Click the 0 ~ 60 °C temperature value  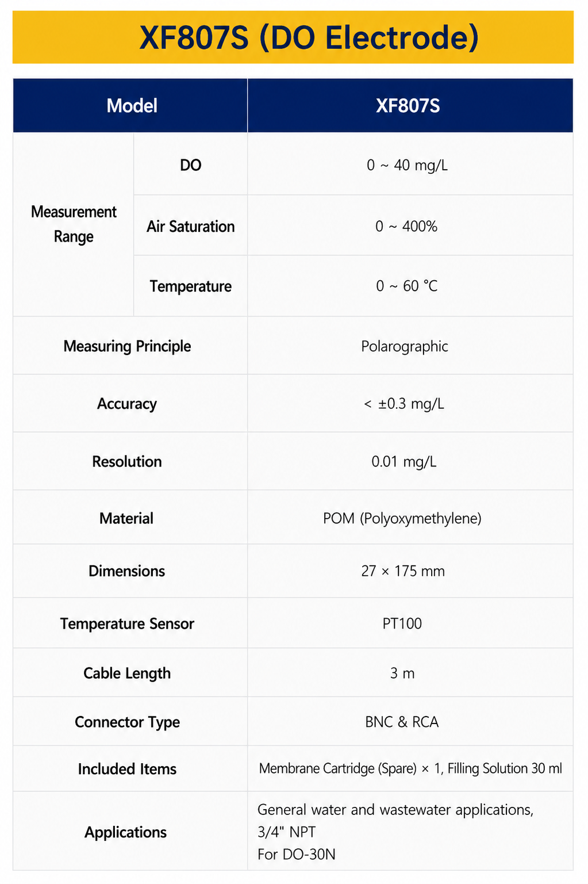click(406, 286)
